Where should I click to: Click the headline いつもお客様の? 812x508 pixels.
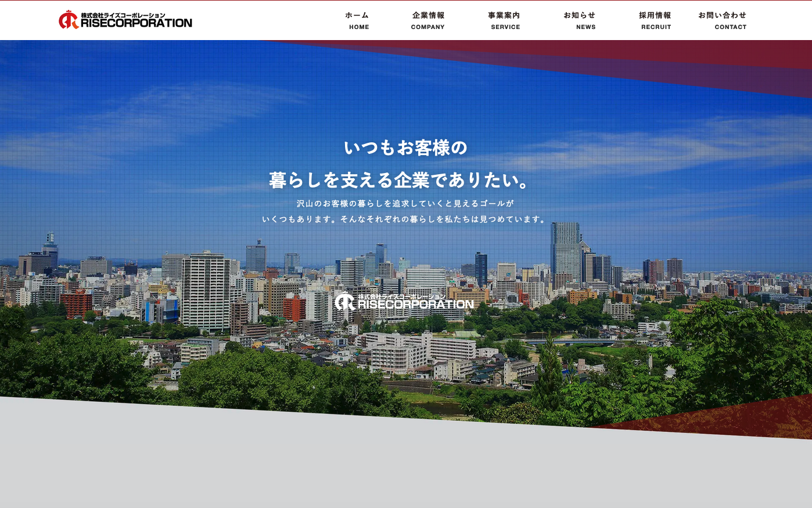point(406,148)
